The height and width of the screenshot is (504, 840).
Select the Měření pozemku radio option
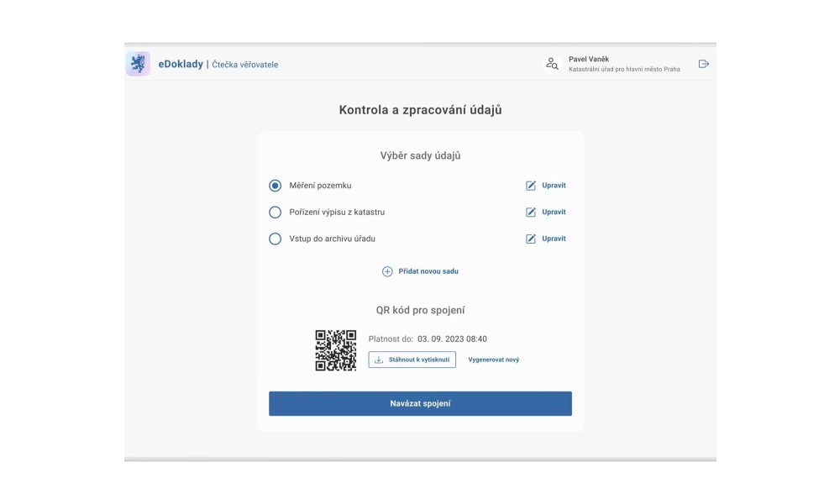tap(275, 186)
